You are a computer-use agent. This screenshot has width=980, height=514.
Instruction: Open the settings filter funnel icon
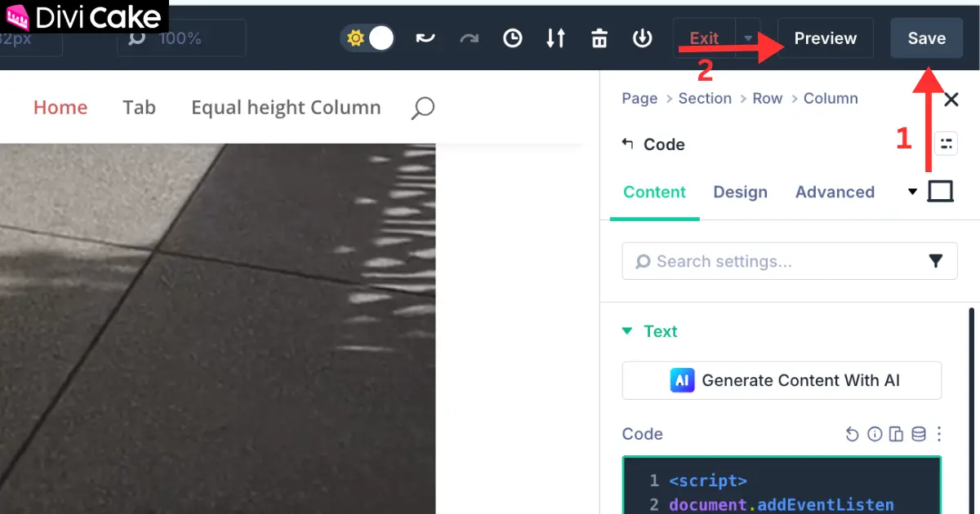point(936,261)
